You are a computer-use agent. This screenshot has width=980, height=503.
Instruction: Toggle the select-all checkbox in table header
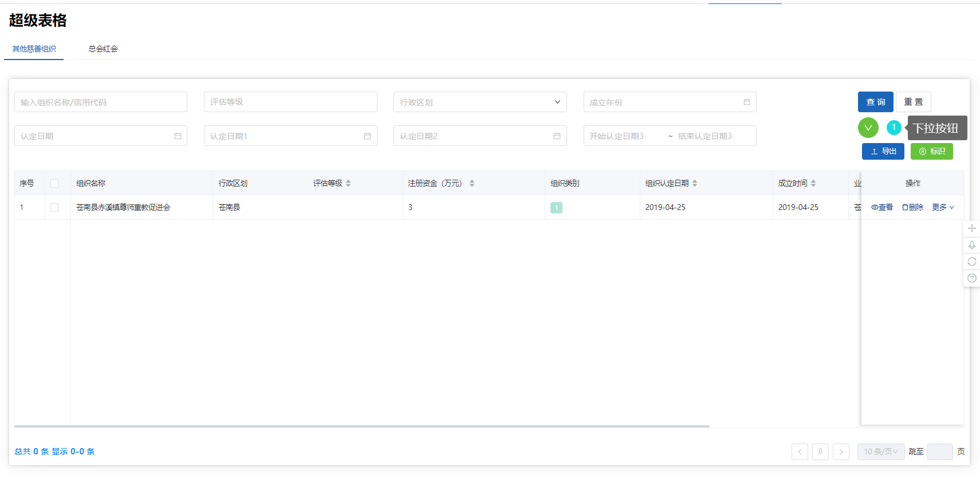[x=54, y=183]
